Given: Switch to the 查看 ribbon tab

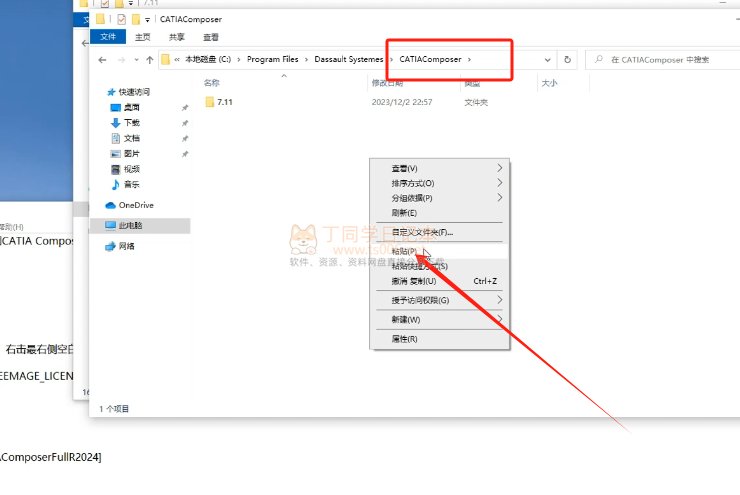Looking at the screenshot, I should [x=210, y=37].
